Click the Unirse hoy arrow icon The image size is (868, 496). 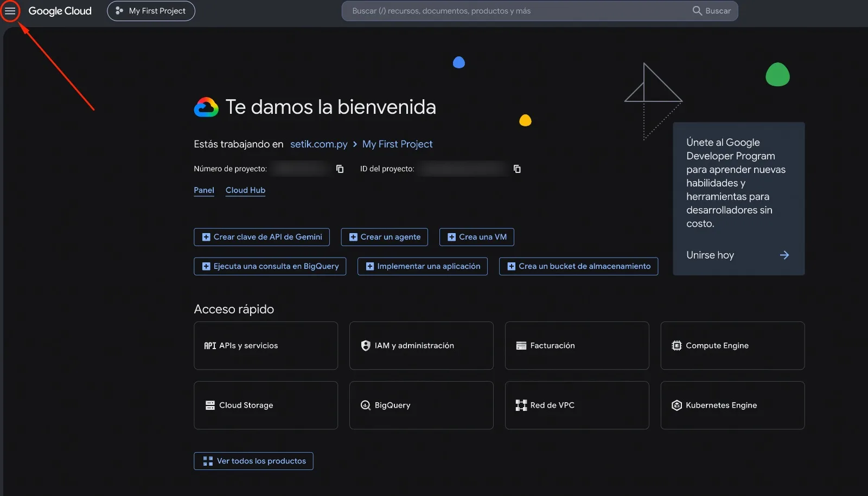pos(784,255)
